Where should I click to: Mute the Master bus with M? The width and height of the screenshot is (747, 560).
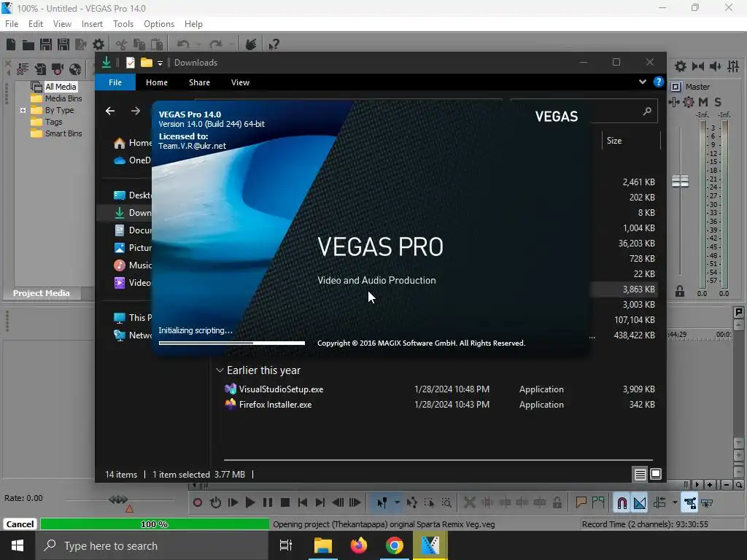click(x=703, y=102)
